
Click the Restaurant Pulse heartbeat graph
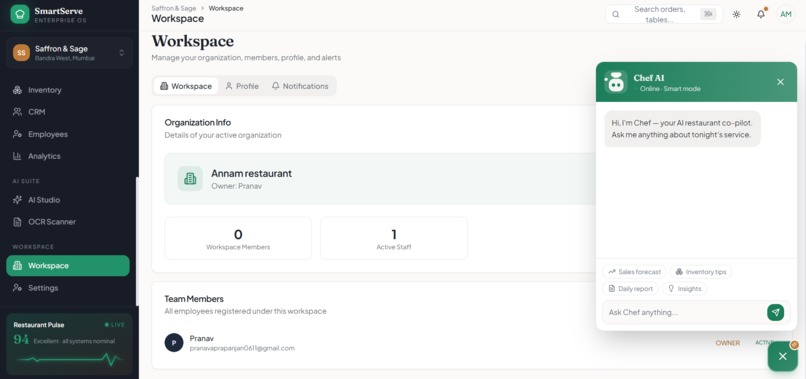69,358
